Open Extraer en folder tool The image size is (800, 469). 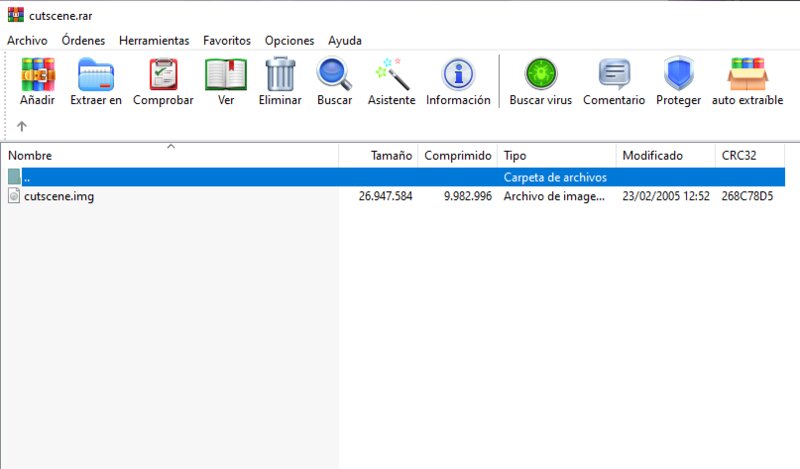[x=96, y=75]
